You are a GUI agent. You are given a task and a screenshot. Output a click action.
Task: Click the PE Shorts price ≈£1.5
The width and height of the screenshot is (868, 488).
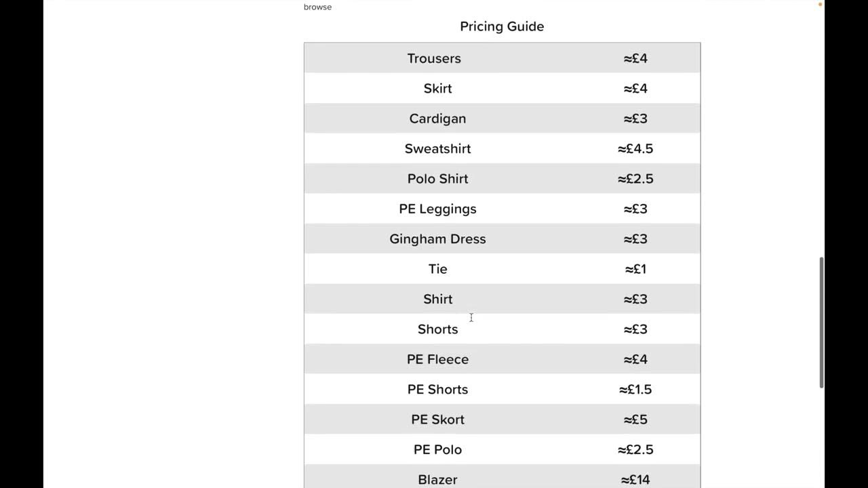pyautogui.click(x=635, y=389)
